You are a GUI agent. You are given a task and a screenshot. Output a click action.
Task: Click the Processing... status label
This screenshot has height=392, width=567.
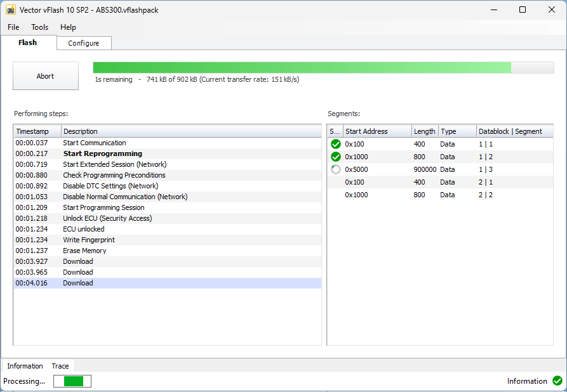click(24, 381)
